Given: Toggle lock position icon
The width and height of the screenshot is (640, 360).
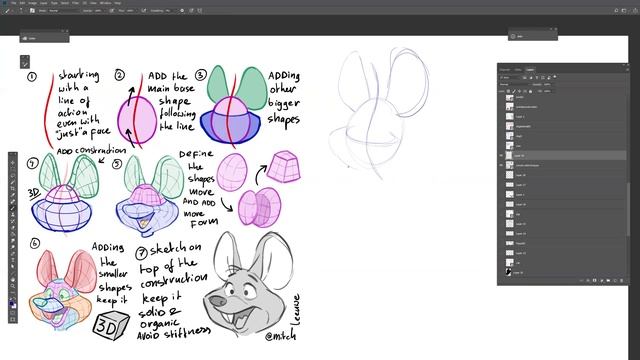Looking at the screenshot, I should point(520,91).
